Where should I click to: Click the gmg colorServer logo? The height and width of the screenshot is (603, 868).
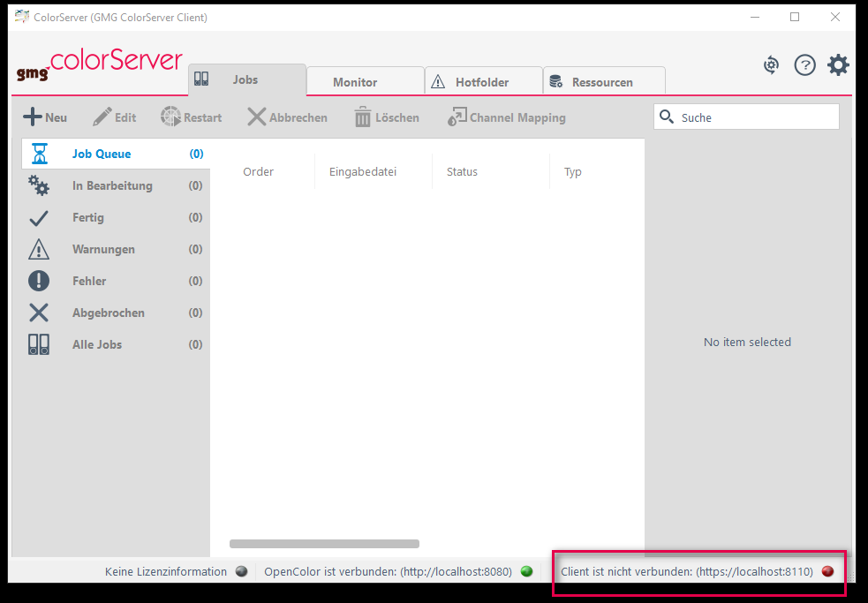[99, 65]
